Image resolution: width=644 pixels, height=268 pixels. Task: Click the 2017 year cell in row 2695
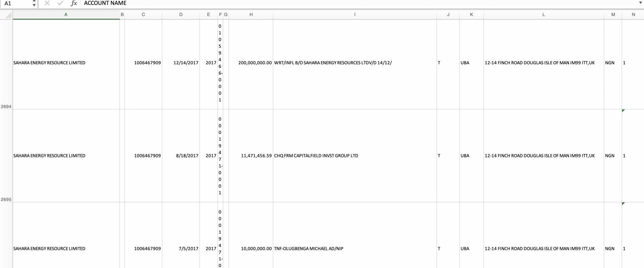point(209,156)
